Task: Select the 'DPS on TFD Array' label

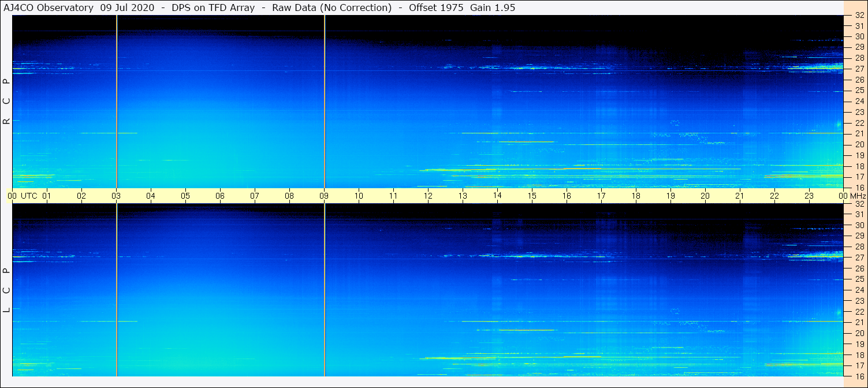Action: pyautogui.click(x=213, y=8)
